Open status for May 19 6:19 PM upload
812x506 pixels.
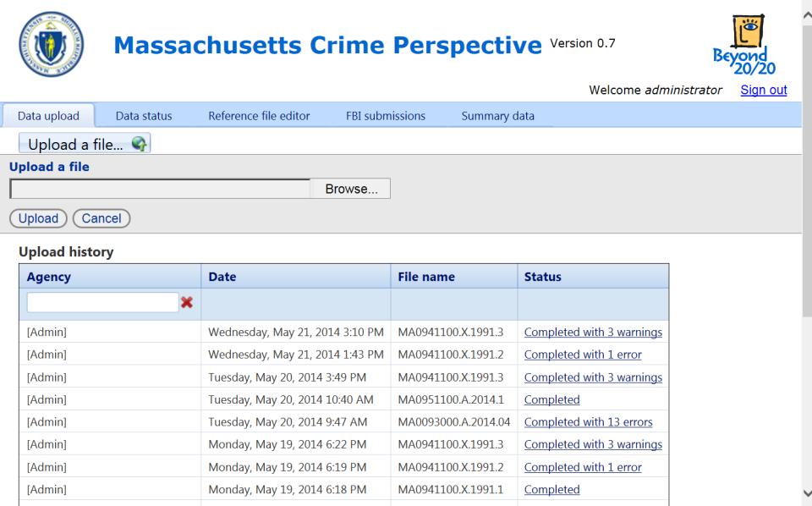coord(583,467)
